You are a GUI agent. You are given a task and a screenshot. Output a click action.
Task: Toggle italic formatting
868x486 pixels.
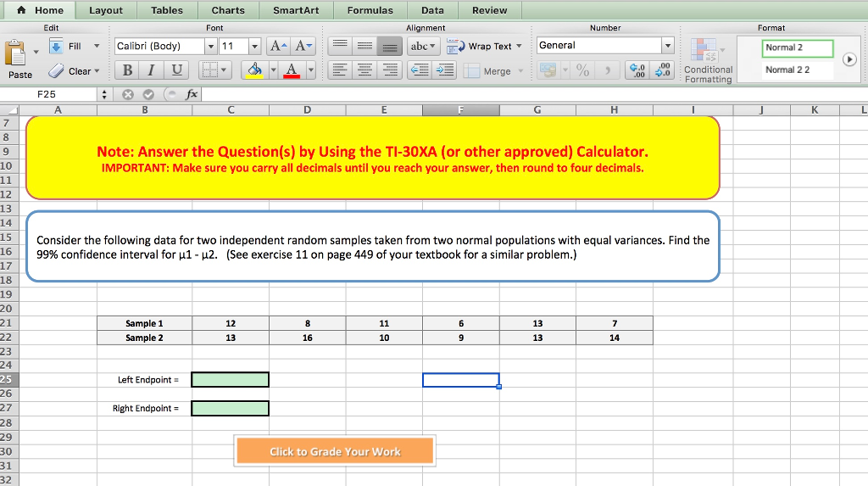tap(153, 70)
